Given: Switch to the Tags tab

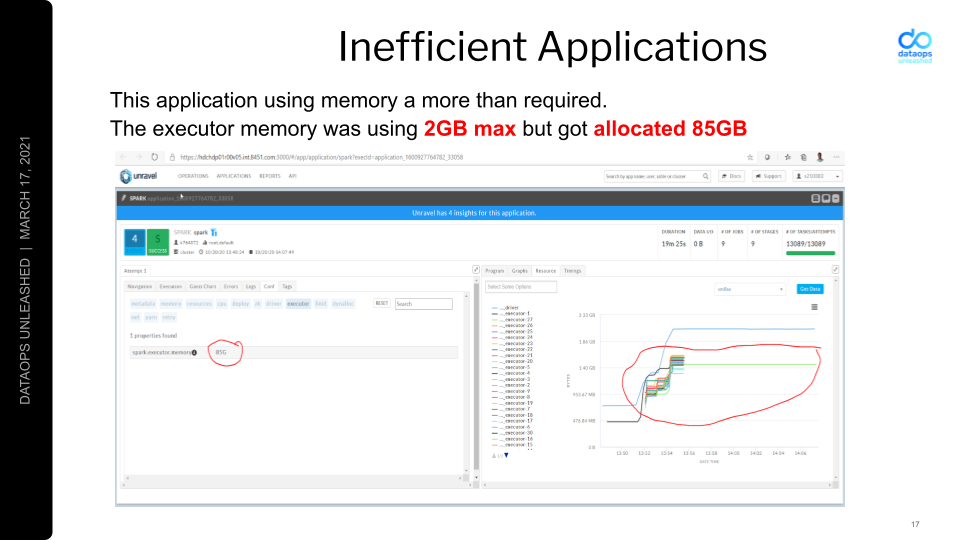Looking at the screenshot, I should pos(287,287).
